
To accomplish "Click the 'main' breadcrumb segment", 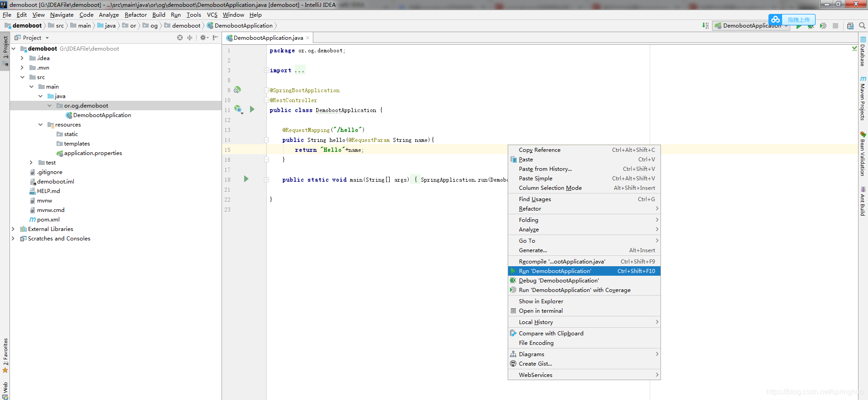I will 80,26.
